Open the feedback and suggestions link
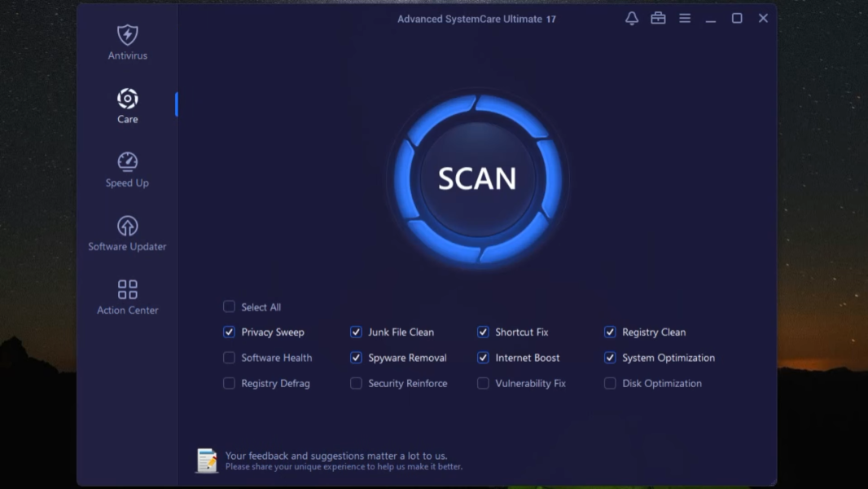This screenshot has height=489, width=868. click(x=336, y=456)
